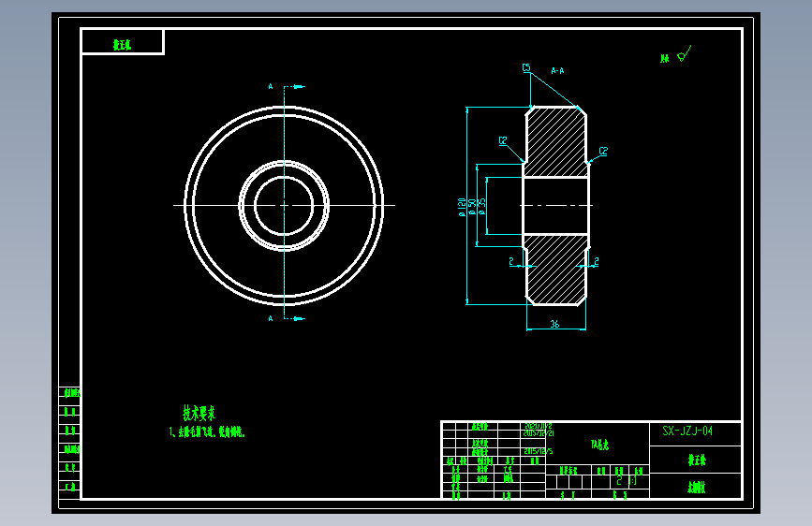Select the 36 width dimension text
812x526 pixels.
[x=554, y=324]
